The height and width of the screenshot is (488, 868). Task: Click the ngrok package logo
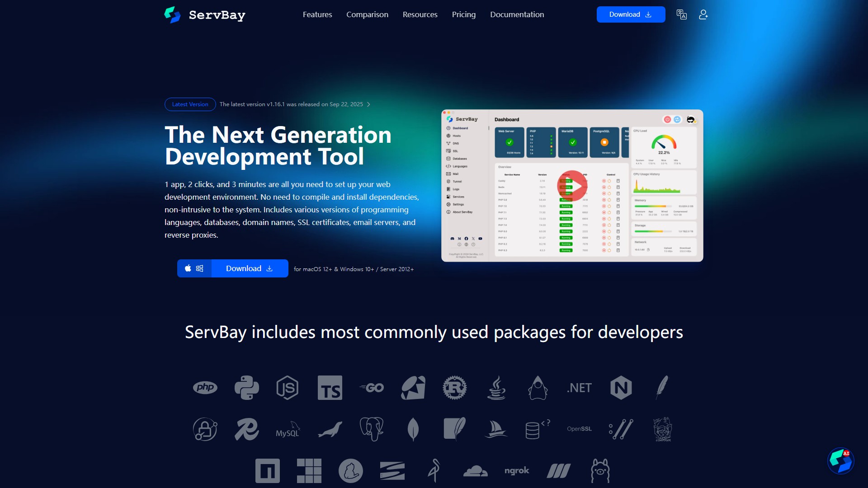tap(517, 471)
